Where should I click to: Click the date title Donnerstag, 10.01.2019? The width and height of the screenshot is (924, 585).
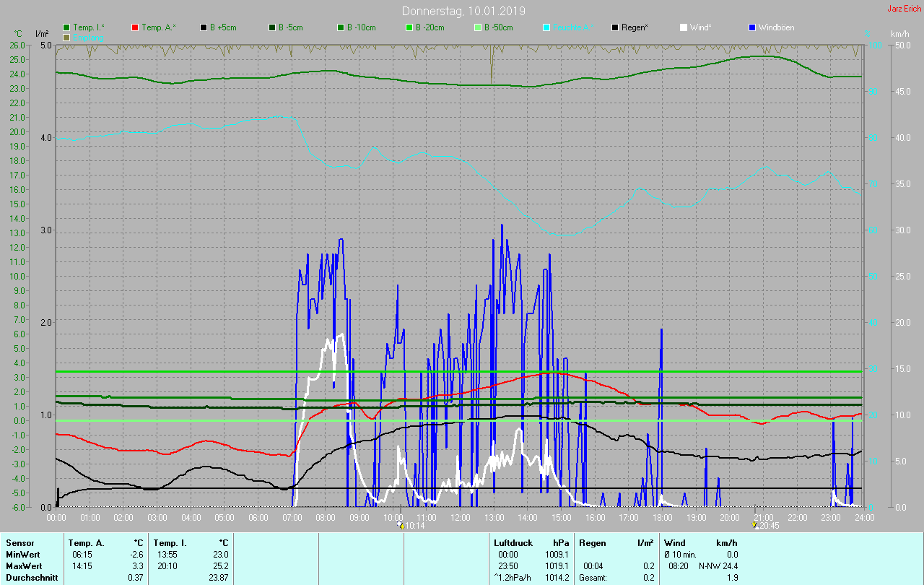[463, 11]
